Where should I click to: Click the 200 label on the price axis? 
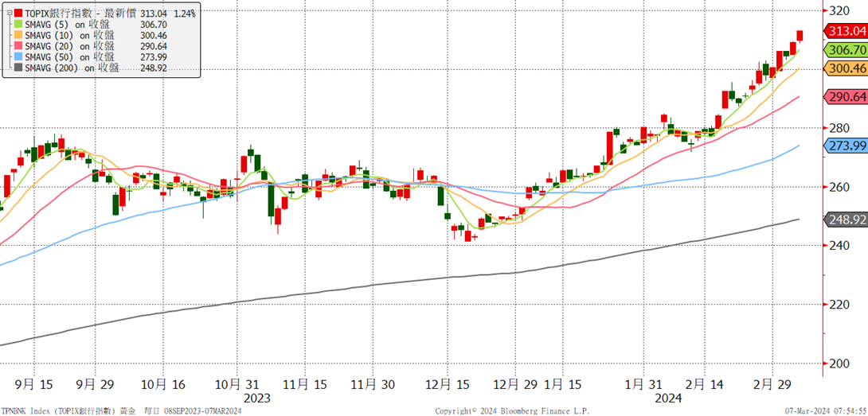pyautogui.click(x=840, y=364)
